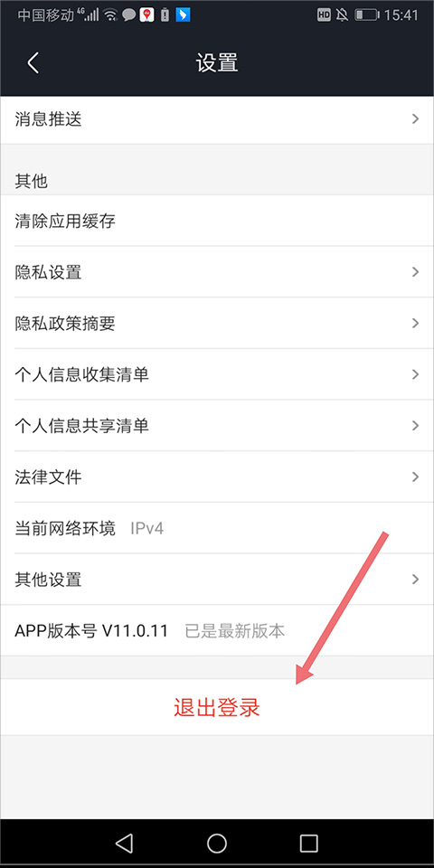Tap 清除应用缓存 to clear cache

click(x=217, y=221)
